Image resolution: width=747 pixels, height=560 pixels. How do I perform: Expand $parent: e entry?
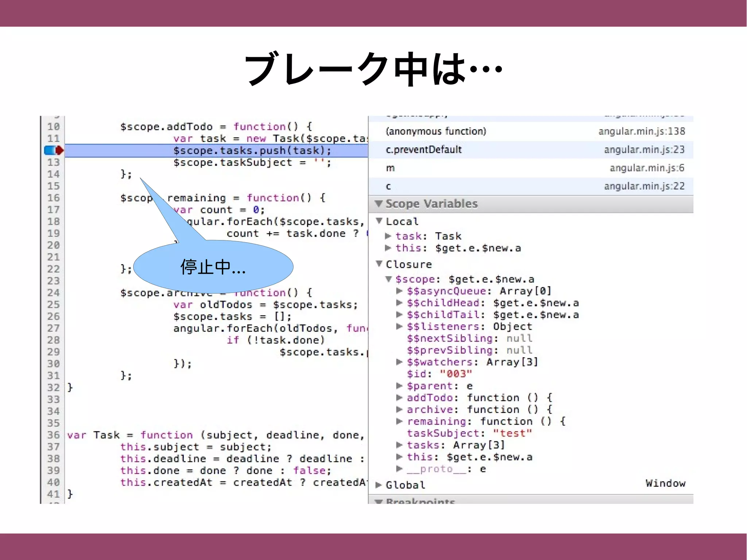click(x=399, y=386)
